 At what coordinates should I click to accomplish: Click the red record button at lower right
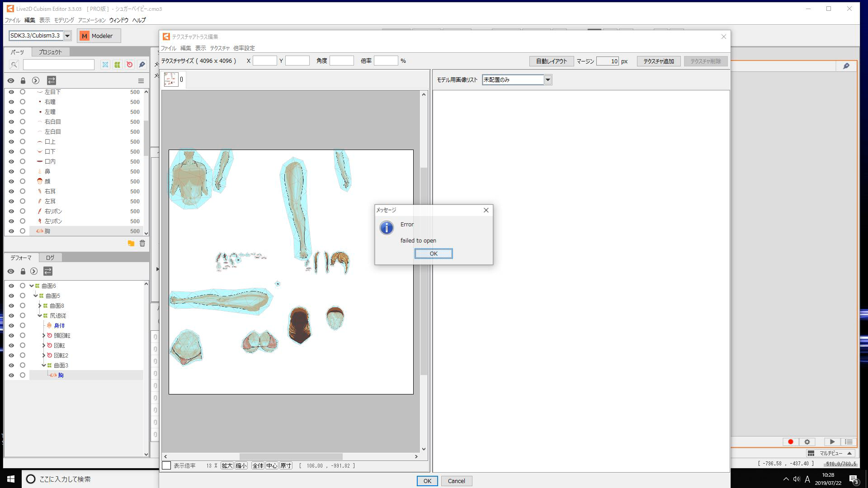tap(790, 442)
